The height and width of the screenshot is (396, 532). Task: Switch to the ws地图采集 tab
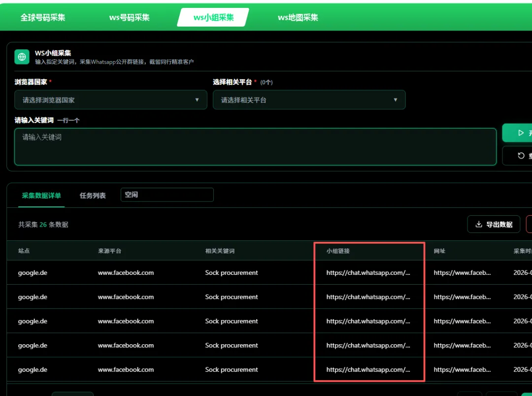pyautogui.click(x=298, y=17)
